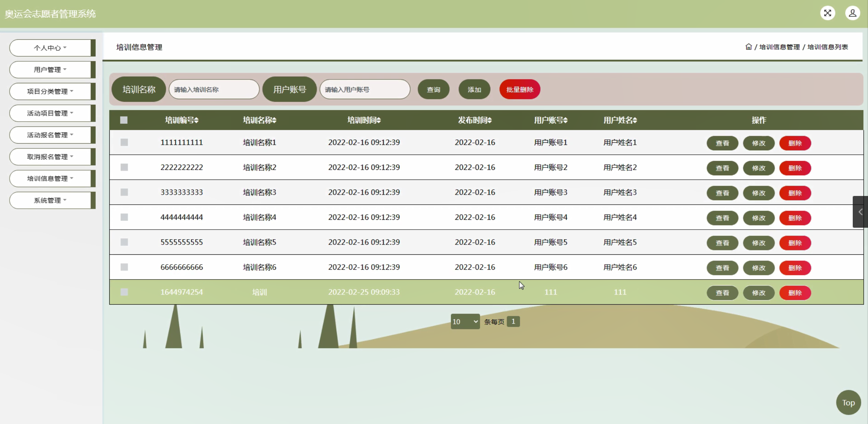Select checkbox for record 1644974254

tap(124, 292)
